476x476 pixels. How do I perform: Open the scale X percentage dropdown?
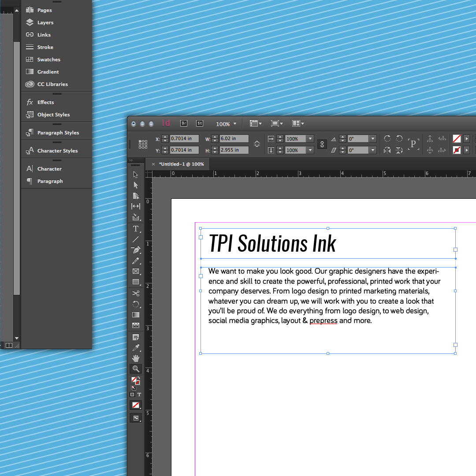tap(310, 139)
